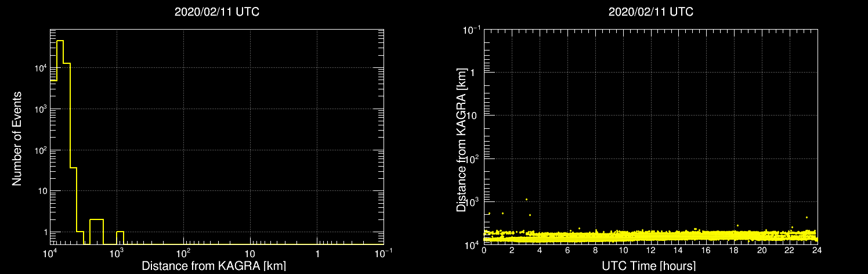Click the 12 tick on UTC Time axis
Screen dimensions: 868x274
click(651, 250)
